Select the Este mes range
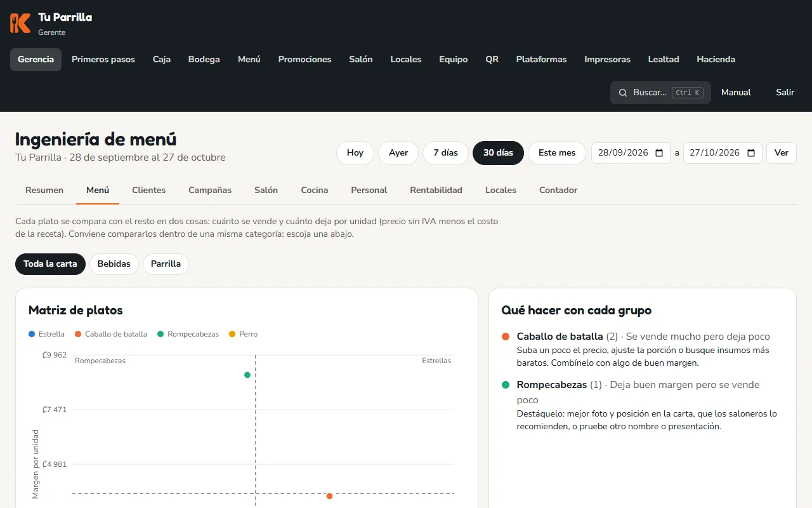This screenshot has width=812, height=508. tap(557, 153)
